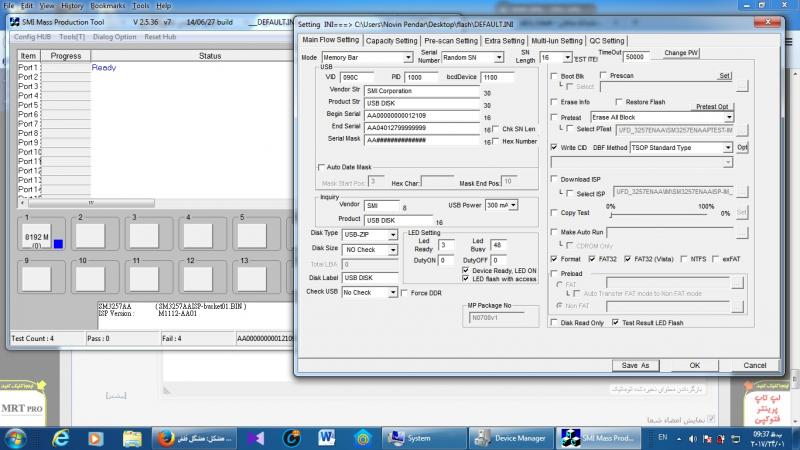Open Reset Hub menu

160,37
